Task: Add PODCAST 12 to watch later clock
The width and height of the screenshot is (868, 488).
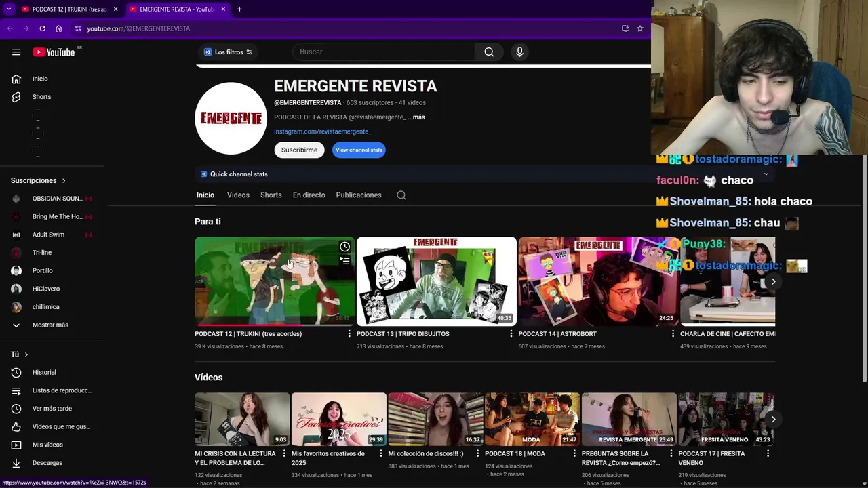Action: pos(344,247)
